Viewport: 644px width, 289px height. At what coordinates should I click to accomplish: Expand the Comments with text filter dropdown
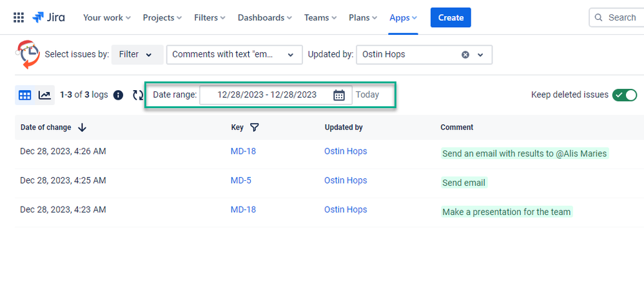coord(235,55)
